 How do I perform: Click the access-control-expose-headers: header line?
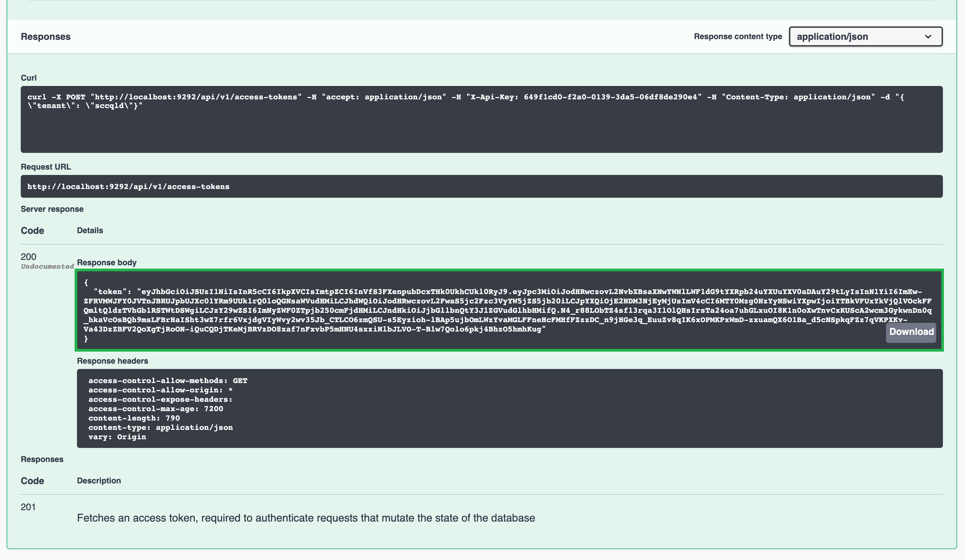click(x=161, y=399)
